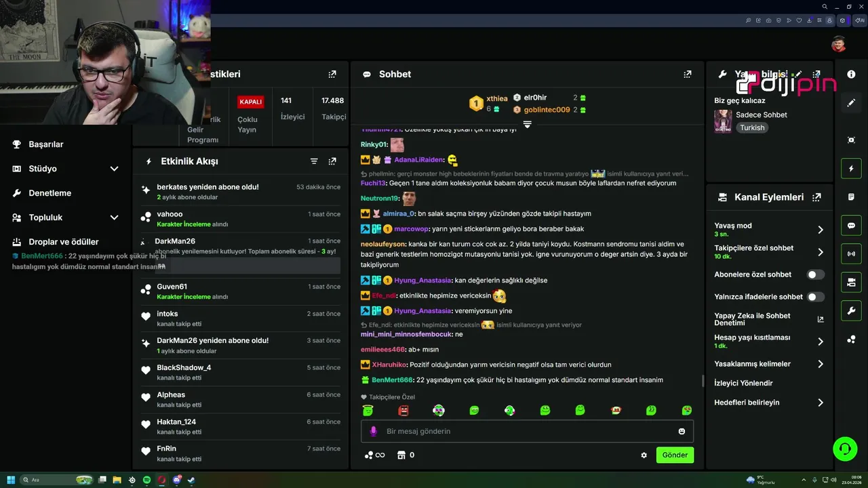Enable Abonelere özel sohbet switch

coord(816,274)
